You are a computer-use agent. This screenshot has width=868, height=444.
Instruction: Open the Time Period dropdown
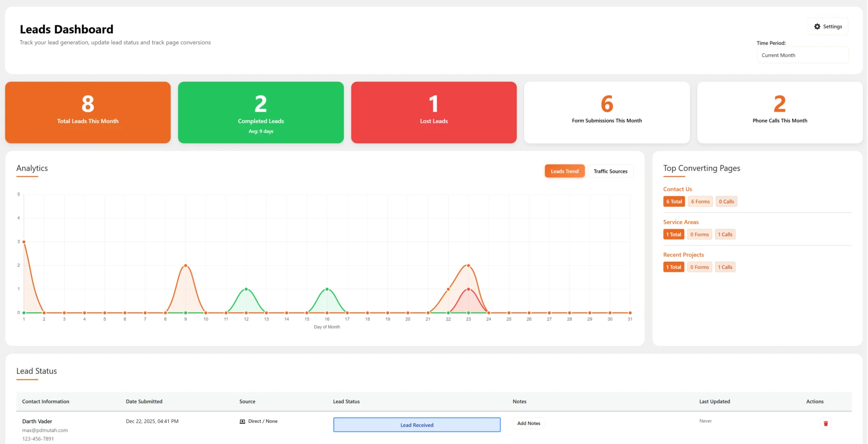[802, 55]
